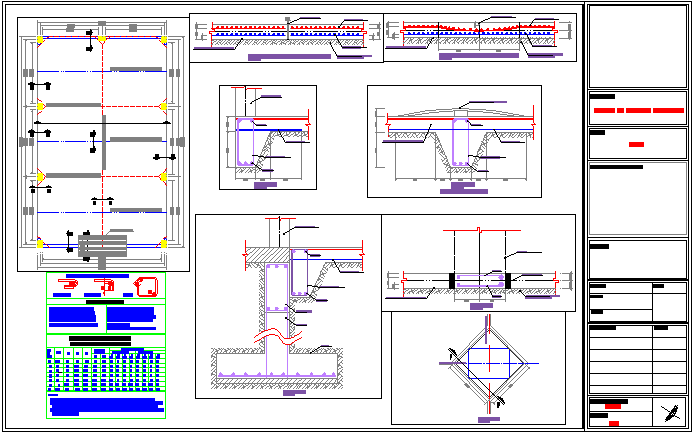
Task: Select the yellow column marker at plan's bottom-right corner
Action: click(163, 243)
